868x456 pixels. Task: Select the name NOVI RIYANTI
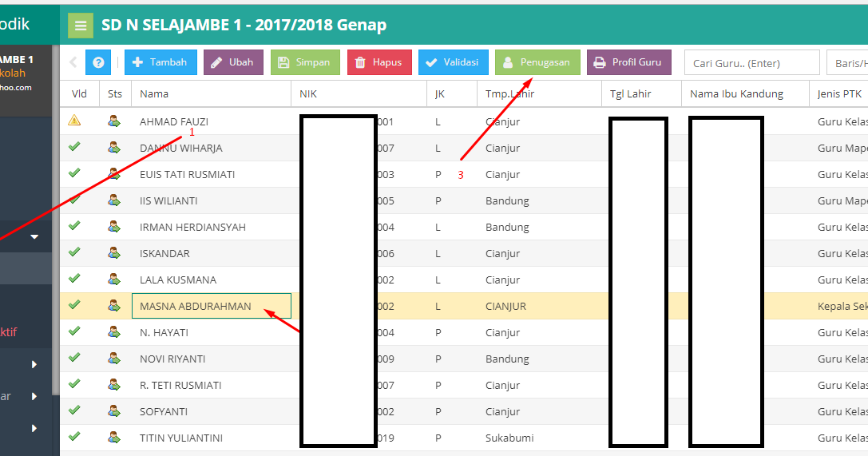[x=172, y=359]
